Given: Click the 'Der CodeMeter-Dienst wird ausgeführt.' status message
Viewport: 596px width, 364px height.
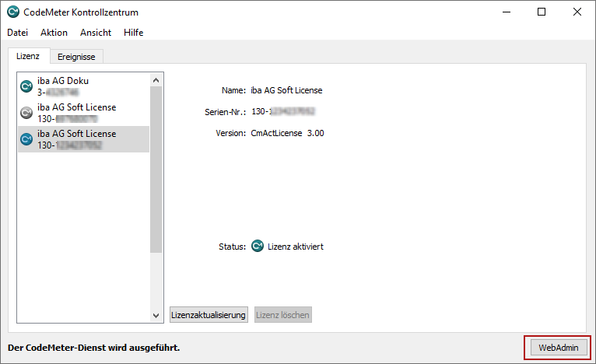Looking at the screenshot, I should [94, 348].
